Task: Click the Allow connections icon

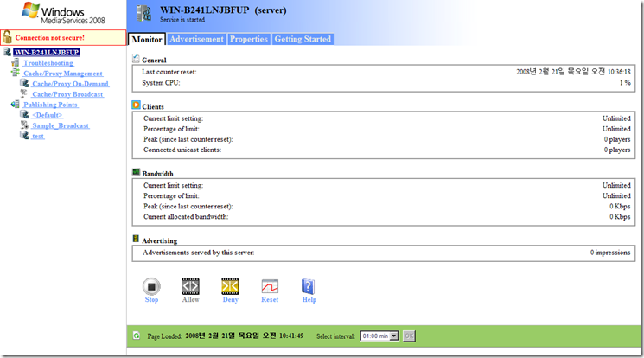Action: click(190, 286)
